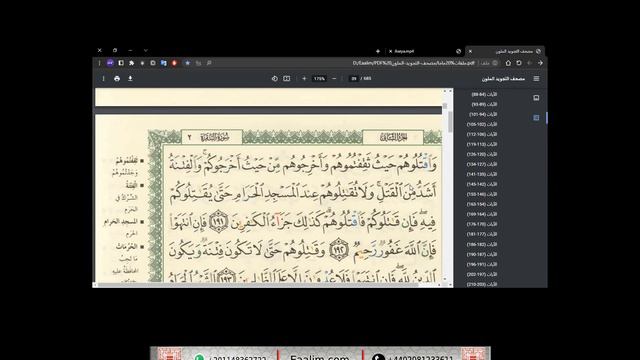640x360 pixels.
Task: Zoom in with the plus button
Action: [304, 78]
